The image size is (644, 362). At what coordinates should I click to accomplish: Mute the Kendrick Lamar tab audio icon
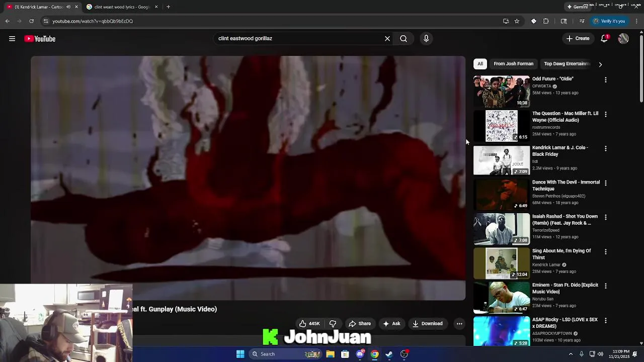(68, 7)
